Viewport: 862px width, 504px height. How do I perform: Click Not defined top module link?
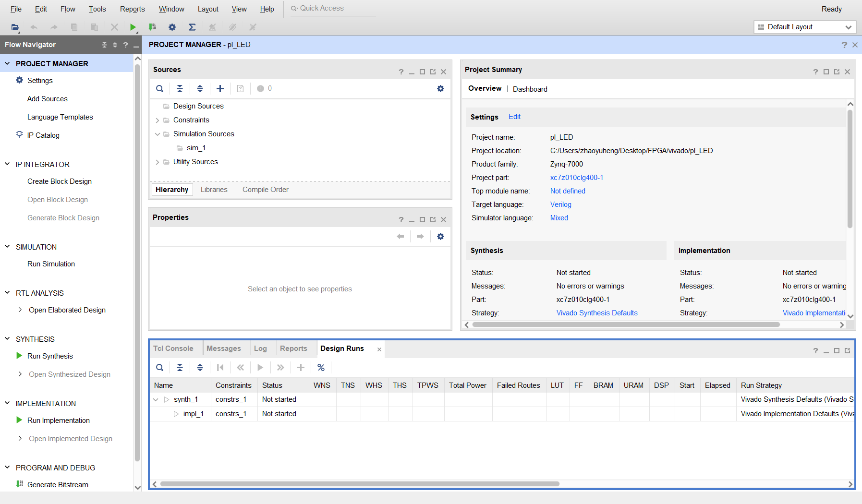(568, 191)
